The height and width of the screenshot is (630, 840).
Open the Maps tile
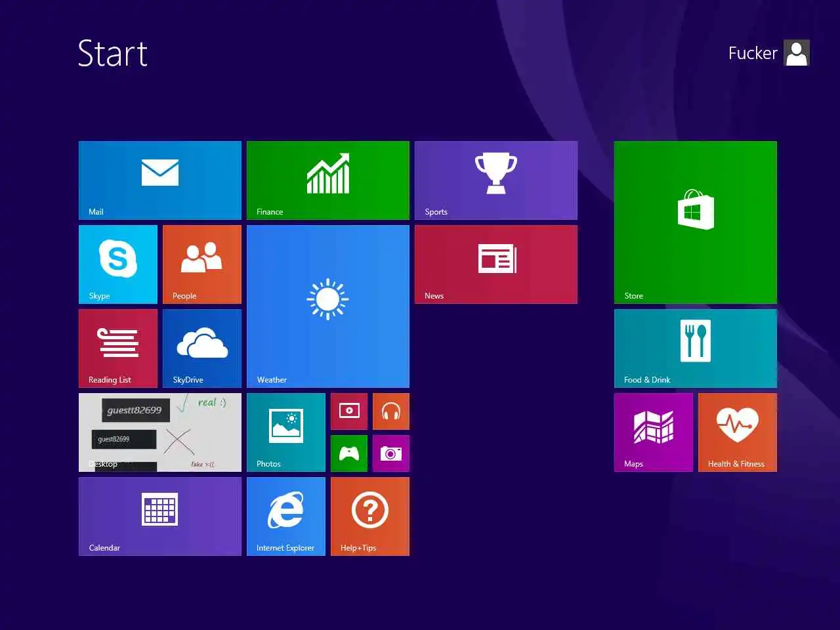tap(654, 432)
